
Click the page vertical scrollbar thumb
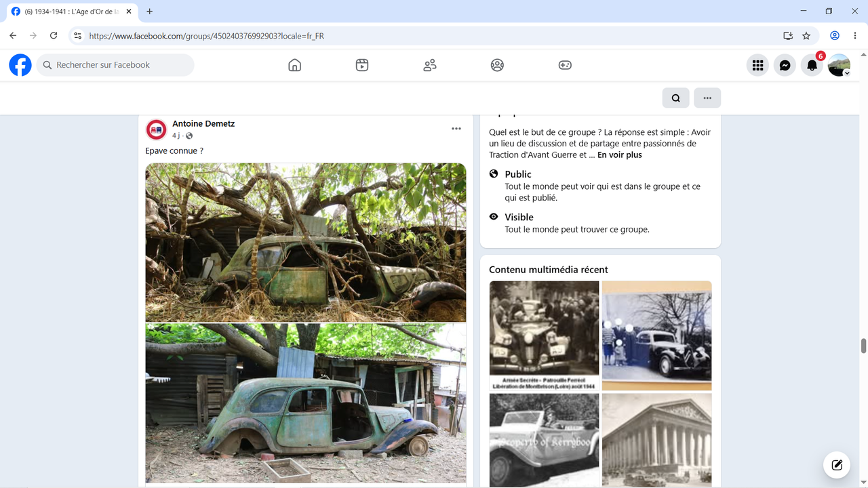click(x=864, y=346)
